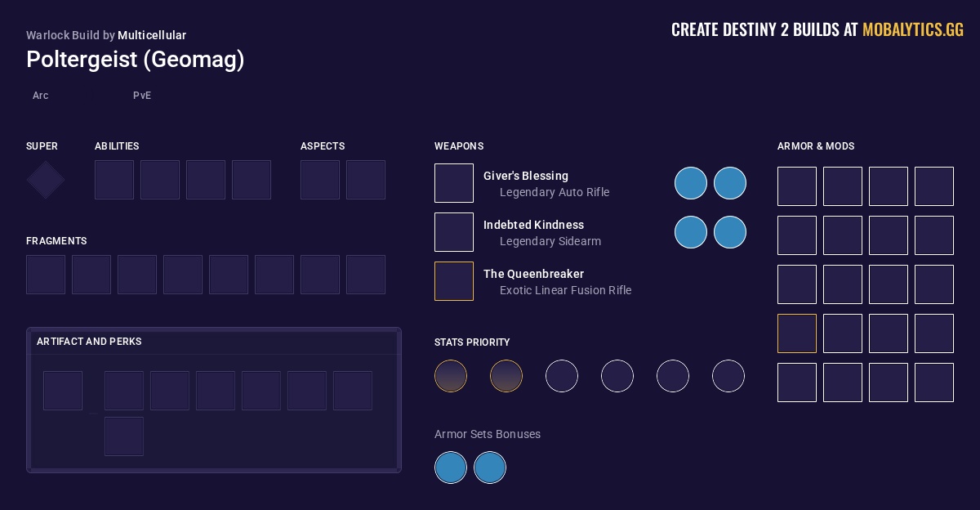
Task: Select second perk circle for Giver's Blessing
Action: [x=730, y=183]
